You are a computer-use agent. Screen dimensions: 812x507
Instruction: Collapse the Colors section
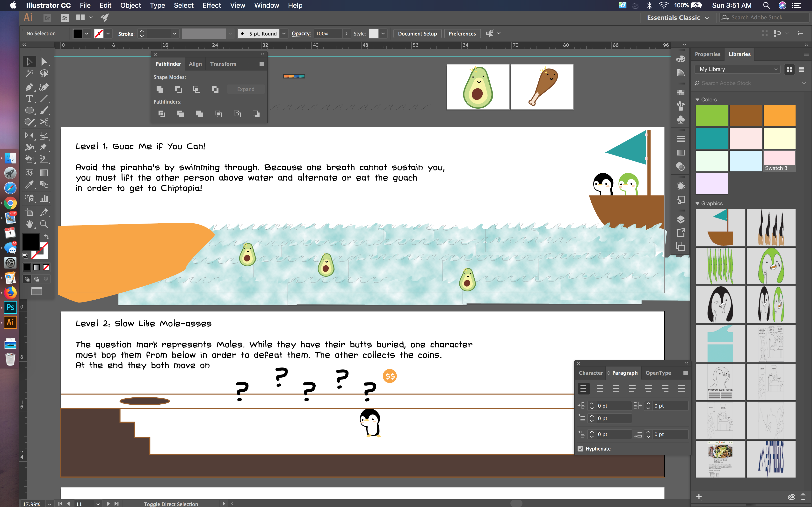point(698,99)
